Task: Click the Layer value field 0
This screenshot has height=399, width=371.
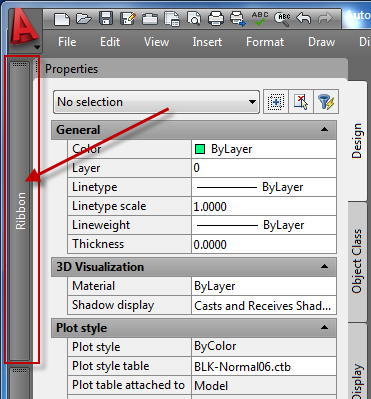Action: [x=264, y=168]
